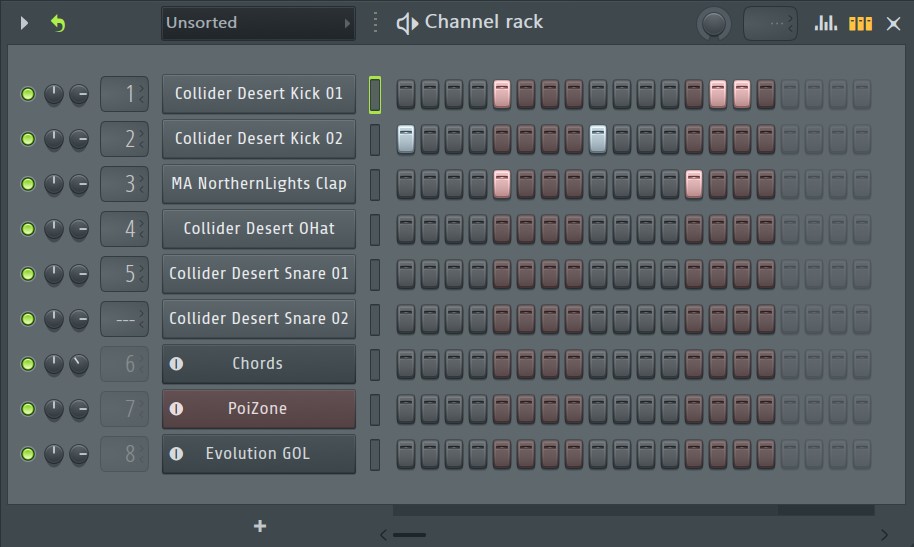914x547 pixels.
Task: Click the Channel rack title text
Action: (x=484, y=22)
